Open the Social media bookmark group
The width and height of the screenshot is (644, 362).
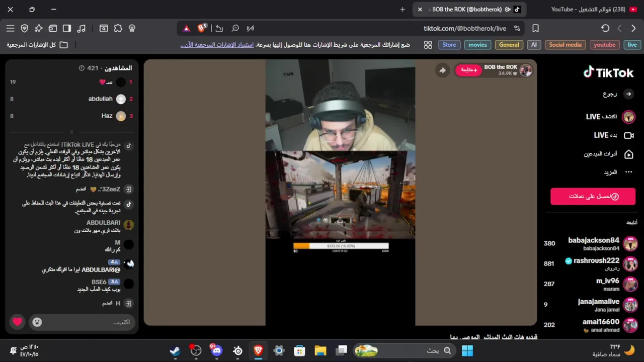[565, 45]
